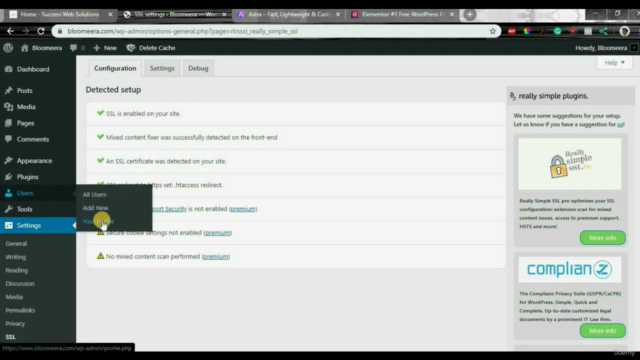Screen dimensions: 640x360
Task: Go back using the browser back arrow
Action: point(10,31)
